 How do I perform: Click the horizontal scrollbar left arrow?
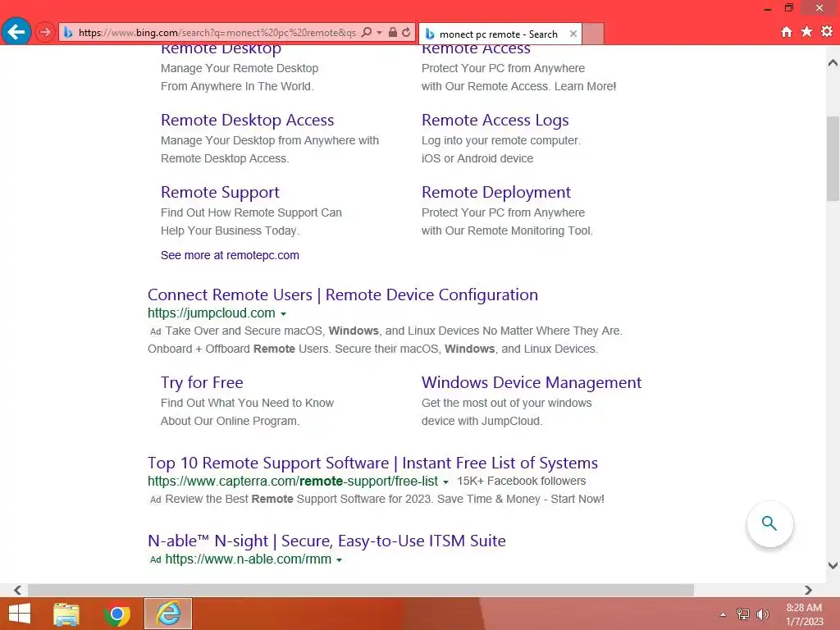[x=18, y=590]
